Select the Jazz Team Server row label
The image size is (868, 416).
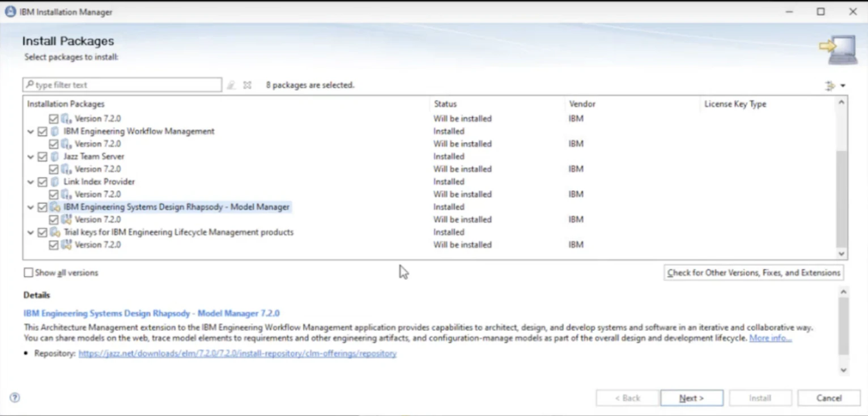(x=94, y=156)
